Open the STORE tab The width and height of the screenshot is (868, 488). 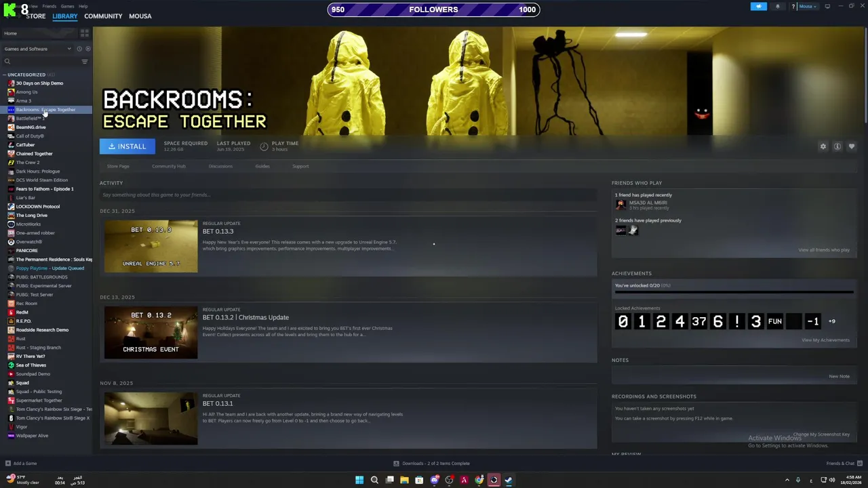[35, 16]
